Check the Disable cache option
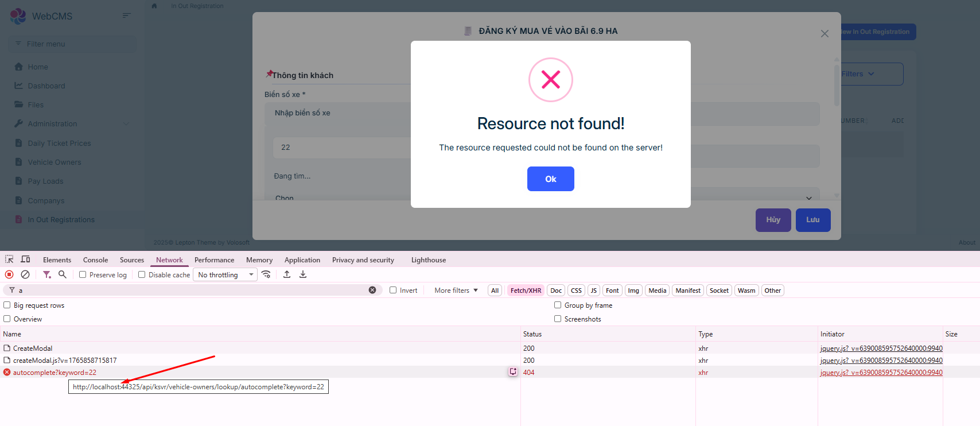980x426 pixels. tap(142, 275)
